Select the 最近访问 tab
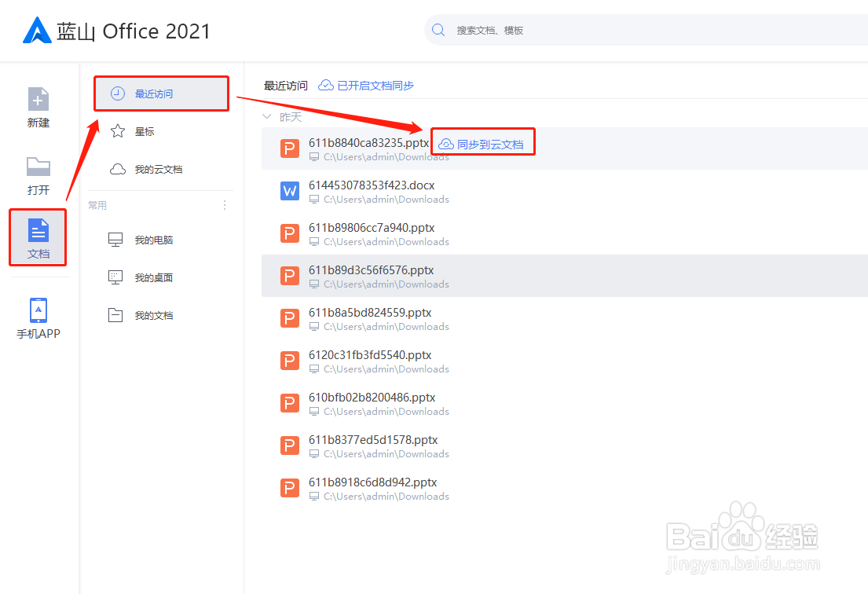Screen dimensions: 868x594 click(x=161, y=93)
